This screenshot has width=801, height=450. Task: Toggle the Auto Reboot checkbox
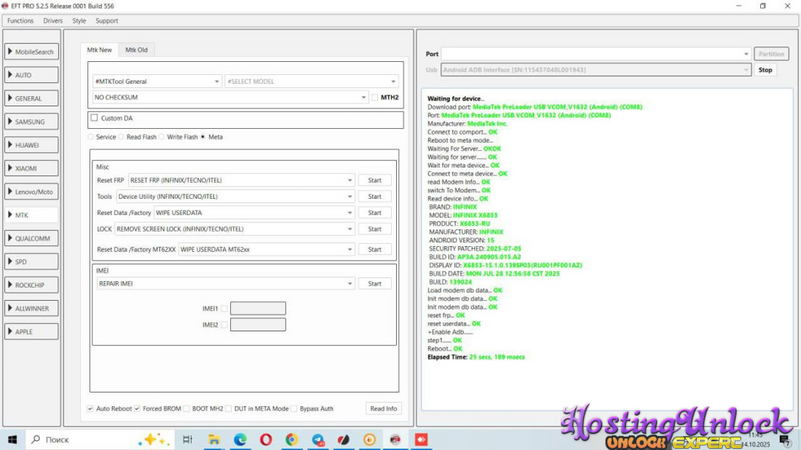click(x=91, y=409)
